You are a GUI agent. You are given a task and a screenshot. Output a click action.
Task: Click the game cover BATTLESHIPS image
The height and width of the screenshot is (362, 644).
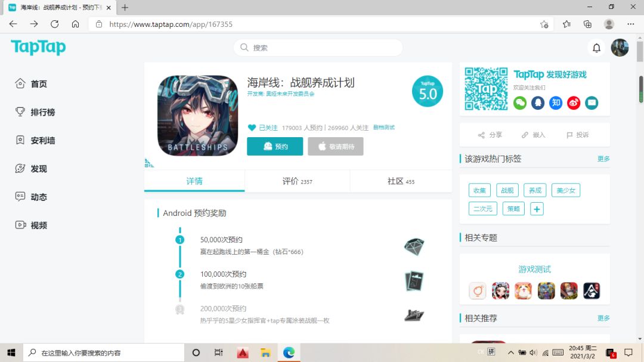pos(197,116)
